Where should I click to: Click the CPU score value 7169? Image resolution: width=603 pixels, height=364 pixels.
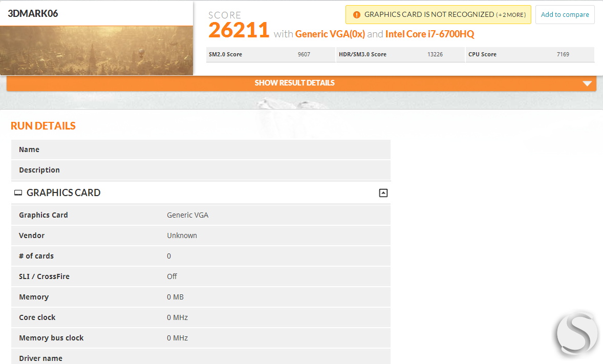pyautogui.click(x=563, y=55)
